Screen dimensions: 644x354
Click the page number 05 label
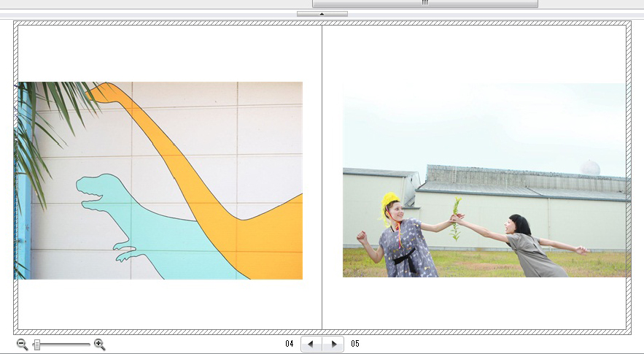[355, 344]
